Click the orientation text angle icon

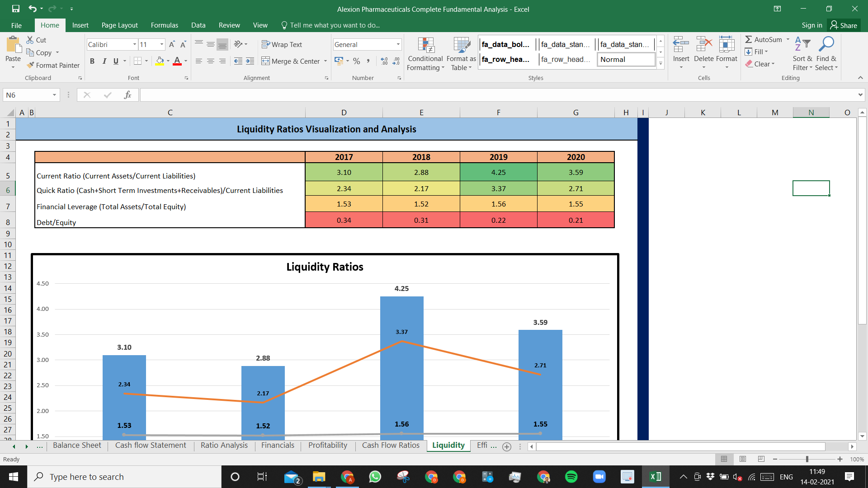238,44
